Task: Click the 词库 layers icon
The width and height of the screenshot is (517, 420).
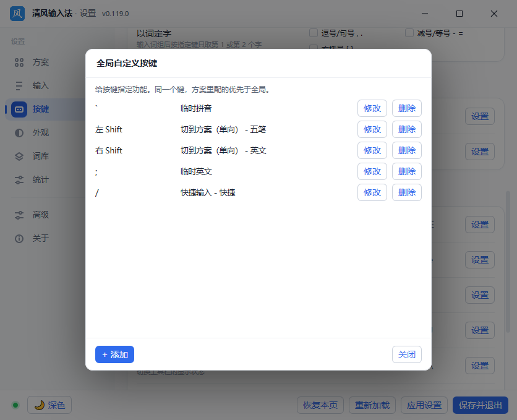Action: [19, 156]
